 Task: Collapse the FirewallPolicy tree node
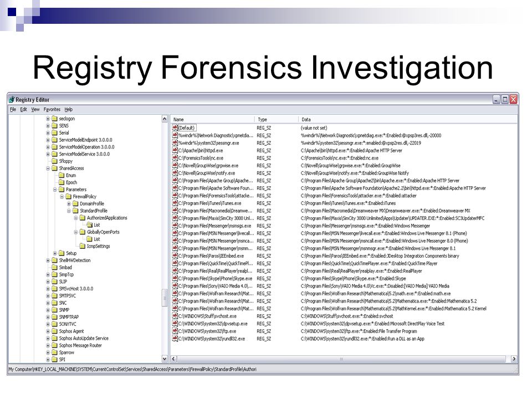(62, 196)
